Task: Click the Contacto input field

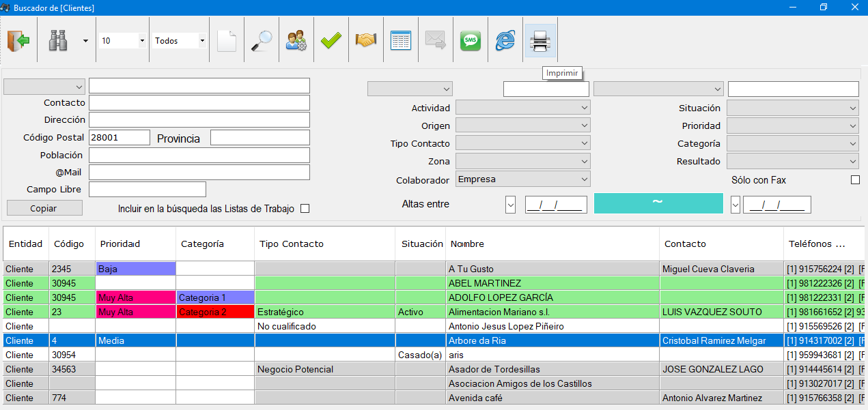Action: click(x=199, y=102)
